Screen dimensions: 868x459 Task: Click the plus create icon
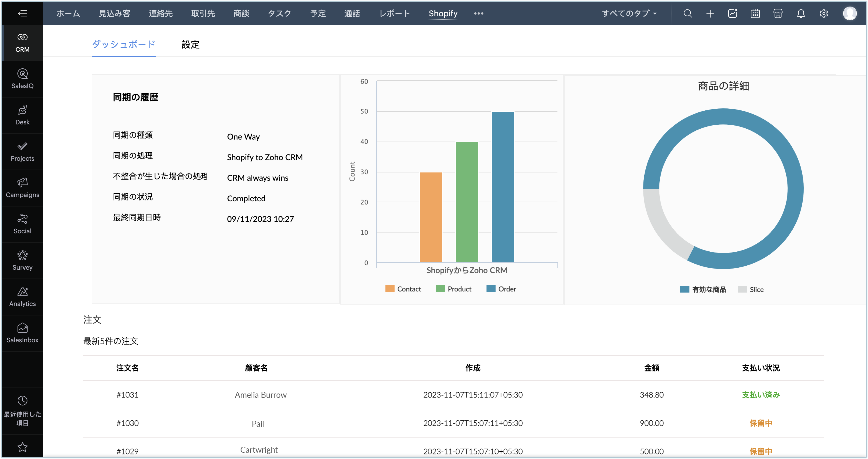(x=710, y=13)
